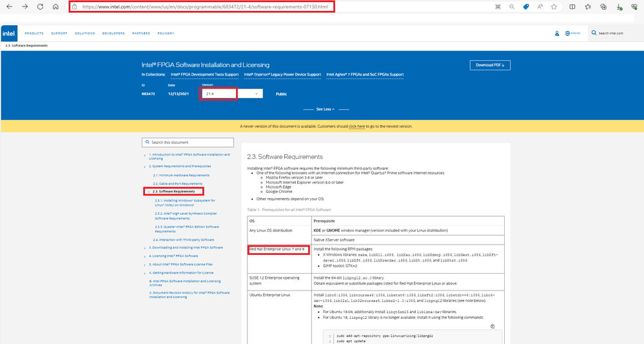644x344 pixels.
Task: Open 2.3.2 High Level Synthesis Compiler Requirements
Action: pyautogui.click(x=186, y=216)
